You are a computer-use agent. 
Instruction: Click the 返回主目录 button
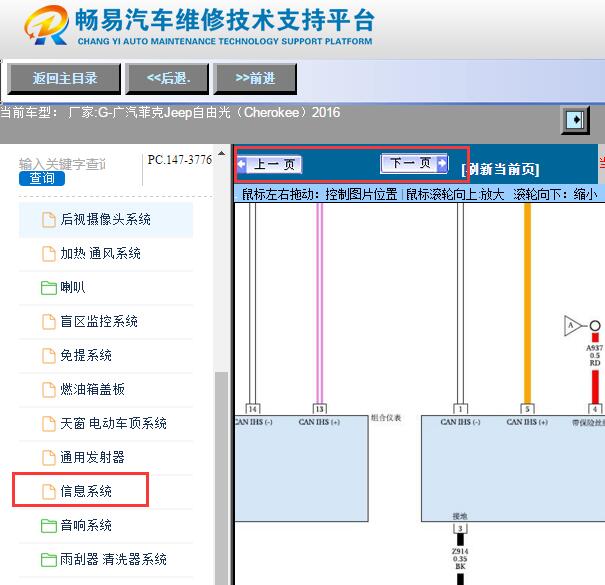(x=64, y=79)
